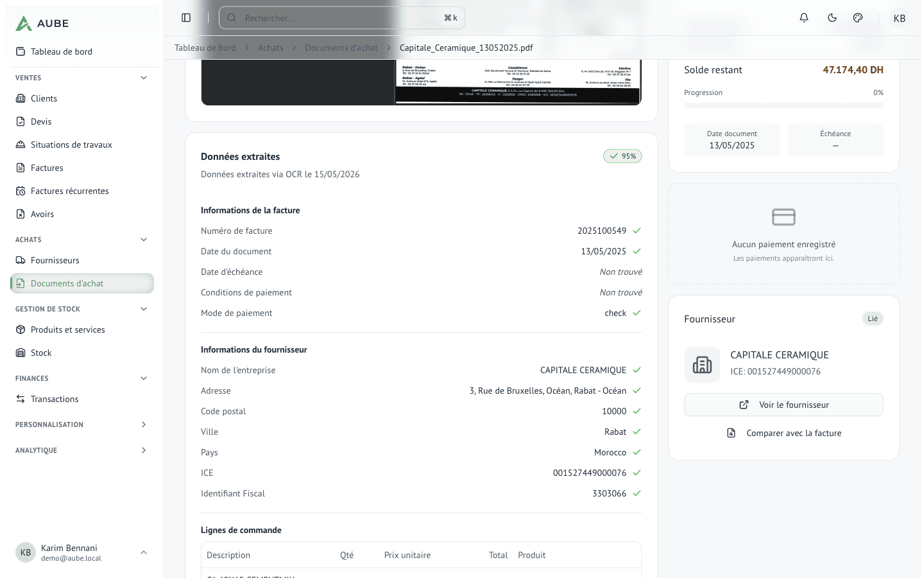Open Situations de travaux

click(x=82, y=144)
